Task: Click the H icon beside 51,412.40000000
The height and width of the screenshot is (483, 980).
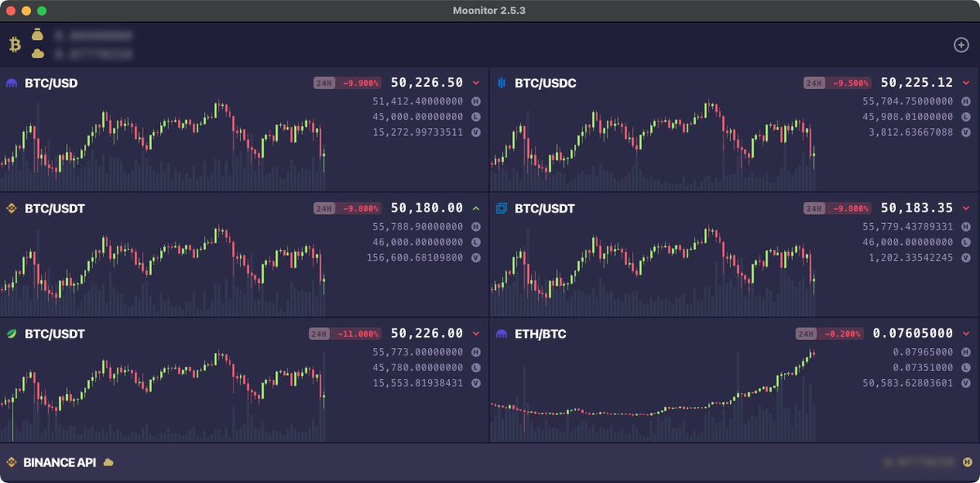Action: tap(476, 101)
